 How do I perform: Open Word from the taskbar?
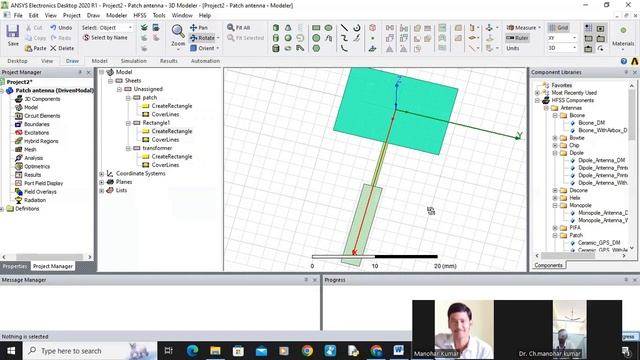(398, 351)
